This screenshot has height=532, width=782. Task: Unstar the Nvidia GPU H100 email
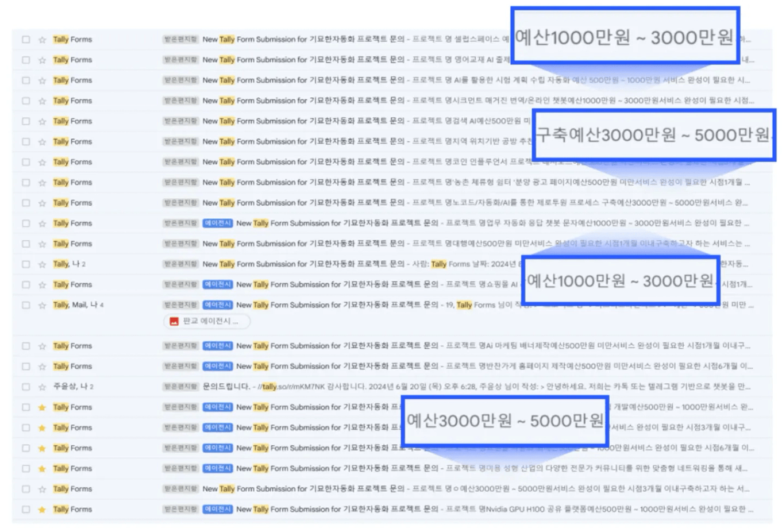(x=42, y=510)
